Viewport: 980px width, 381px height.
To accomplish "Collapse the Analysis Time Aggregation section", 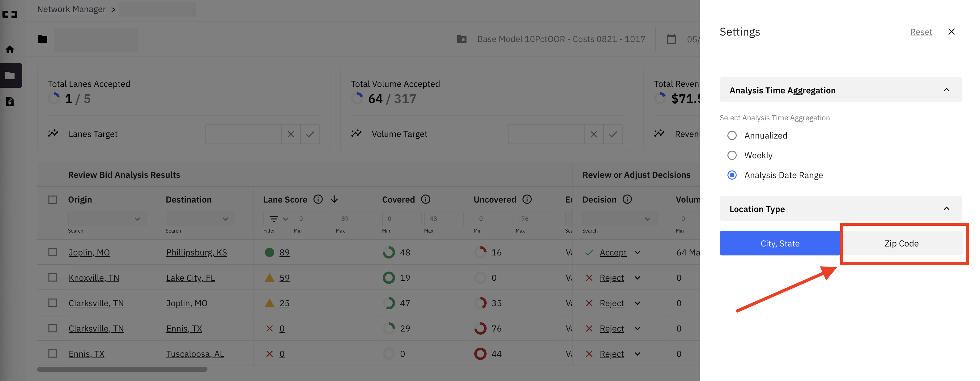I will click(x=947, y=90).
